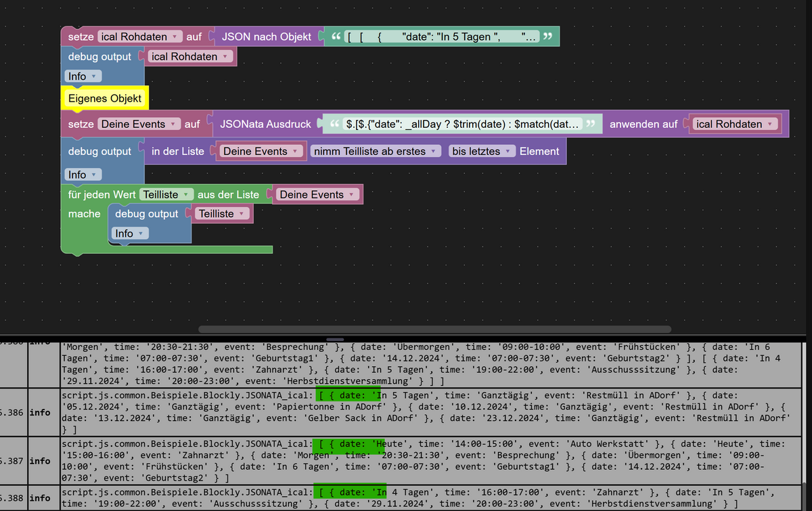Open the 'ical Rohdaten' variable dropdown in first setze block
This screenshot has height=511, width=812.
tap(140, 37)
